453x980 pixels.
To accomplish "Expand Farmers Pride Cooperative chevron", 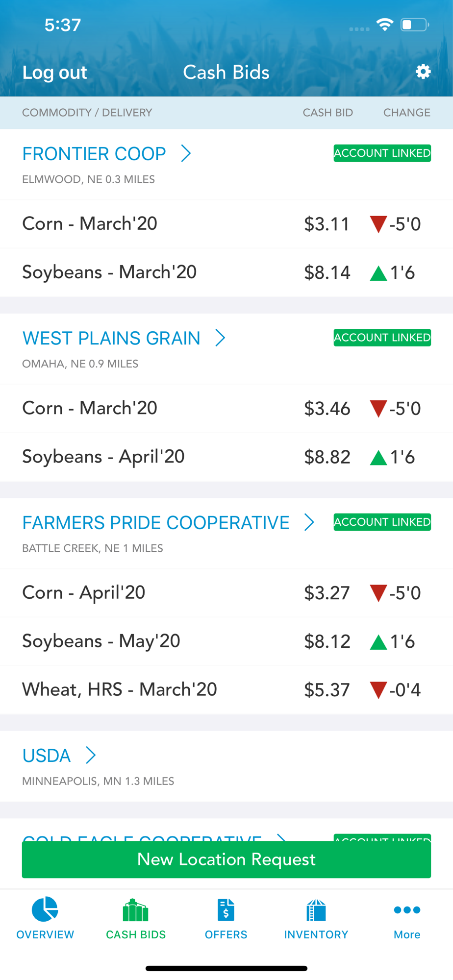I will point(309,522).
